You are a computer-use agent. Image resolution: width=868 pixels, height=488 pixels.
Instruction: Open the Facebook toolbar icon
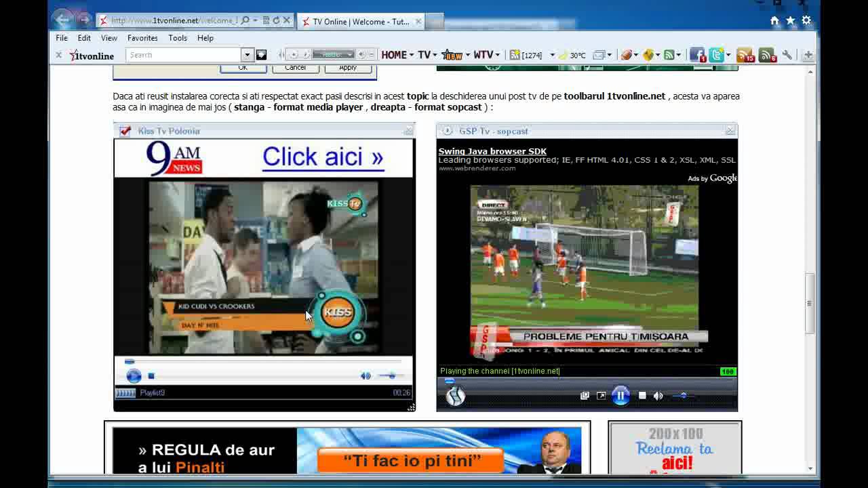click(x=697, y=56)
